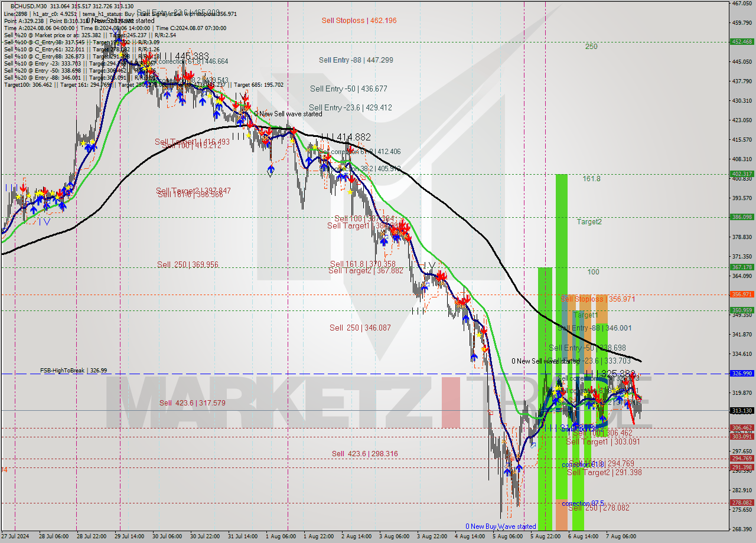The height and width of the screenshot is (543, 756).
Task: Click the Sell 250 | 278.082 label
Action: tap(599, 508)
